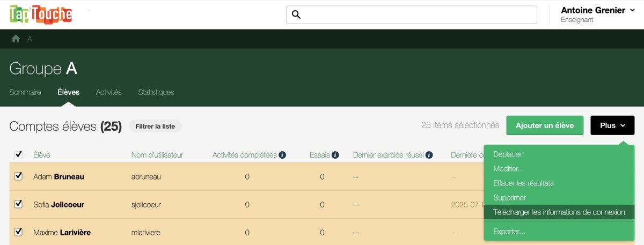This screenshot has width=644, height=245.
Task: Click info icon beside Dernier exercice réussi
Action: point(429,155)
